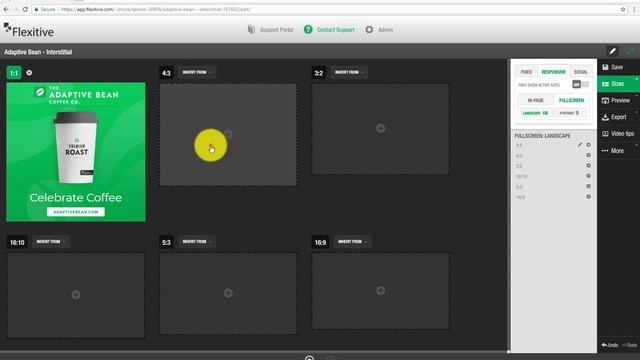Screen dimensions: 640x360
Task: Expand the Export submenu arrow
Action: (x=636, y=112)
